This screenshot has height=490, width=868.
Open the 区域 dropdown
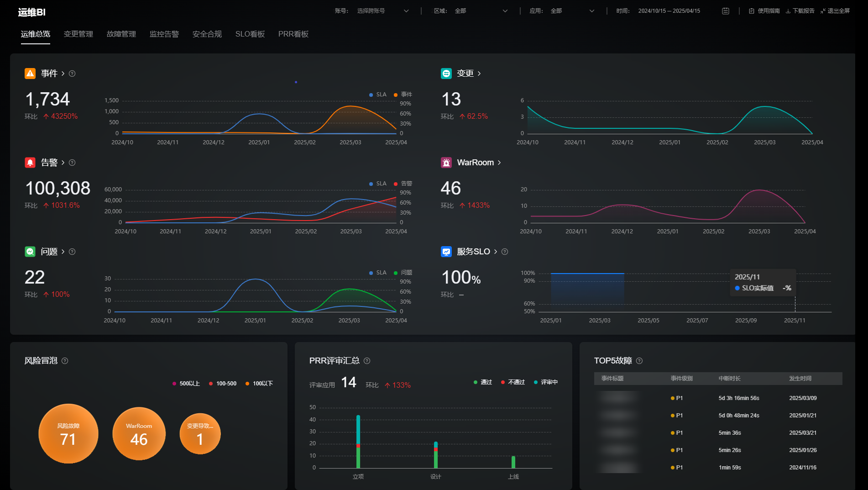pos(481,11)
